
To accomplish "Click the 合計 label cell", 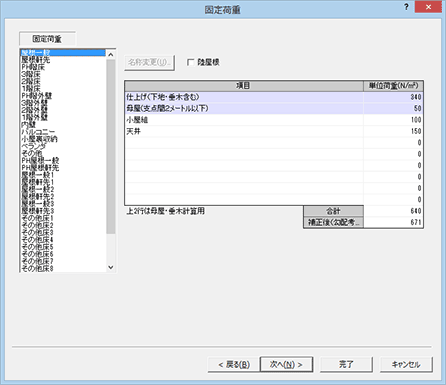I will [333, 211].
